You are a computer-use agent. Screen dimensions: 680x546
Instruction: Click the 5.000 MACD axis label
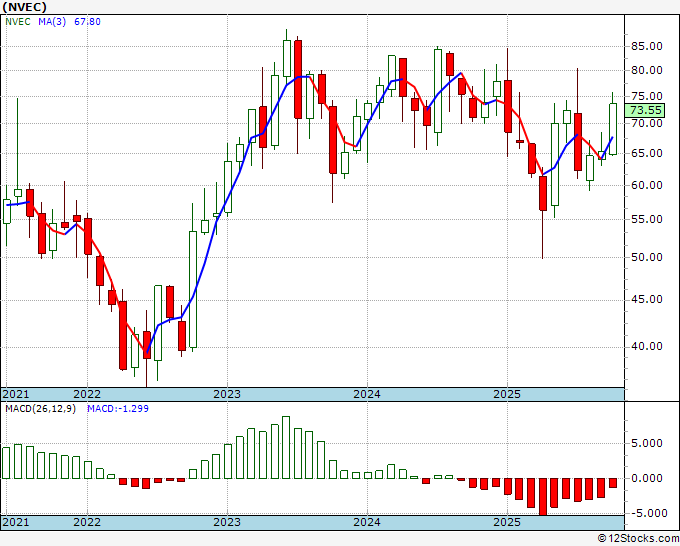[647, 443]
